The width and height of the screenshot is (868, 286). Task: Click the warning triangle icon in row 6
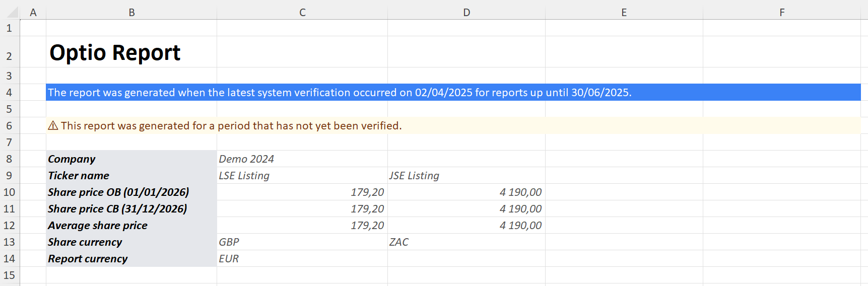pos(53,125)
